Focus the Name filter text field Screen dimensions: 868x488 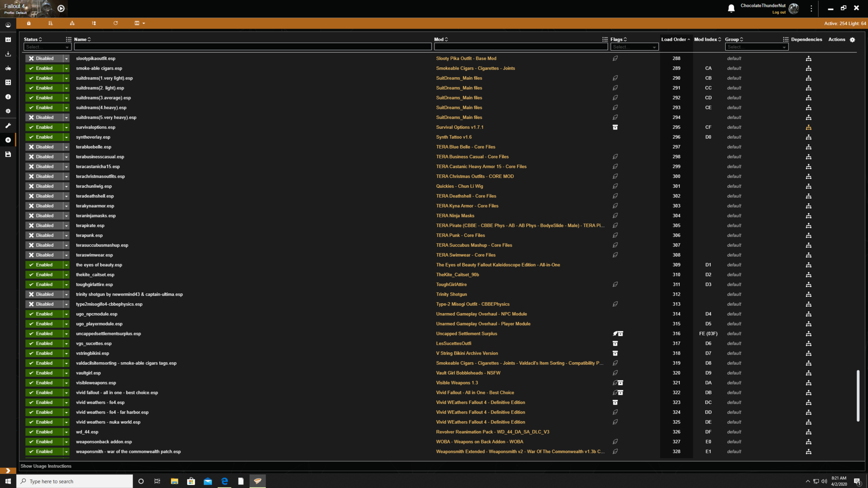pyautogui.click(x=253, y=47)
